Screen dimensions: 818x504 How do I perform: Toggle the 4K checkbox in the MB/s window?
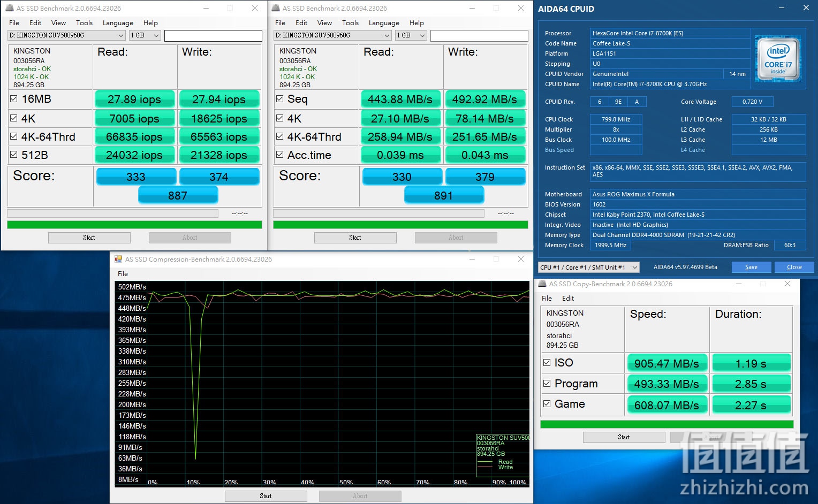coord(280,118)
